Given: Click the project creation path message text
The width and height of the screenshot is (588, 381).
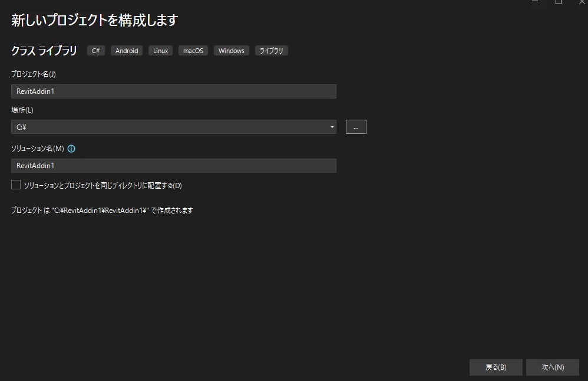Looking at the screenshot, I should (102, 210).
